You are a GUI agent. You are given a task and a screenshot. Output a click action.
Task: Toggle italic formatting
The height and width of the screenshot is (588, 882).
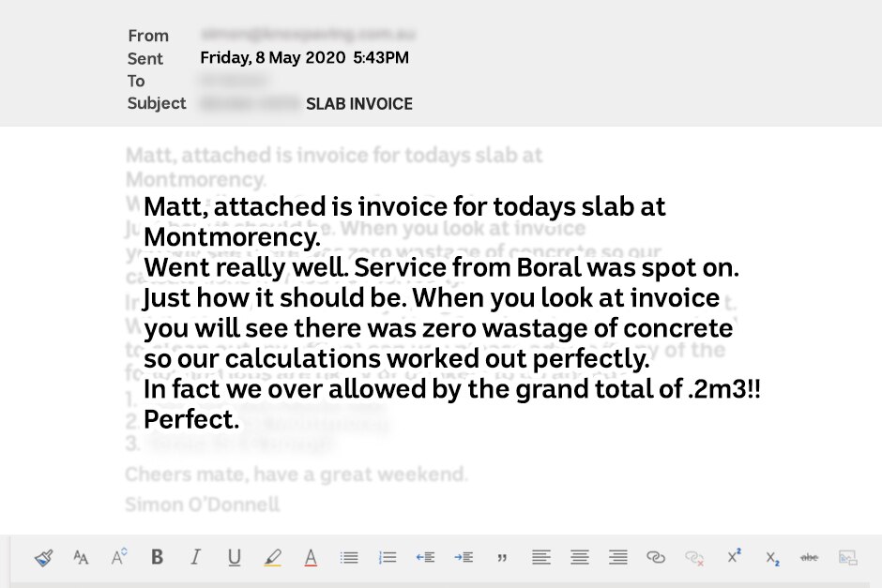[195, 556]
